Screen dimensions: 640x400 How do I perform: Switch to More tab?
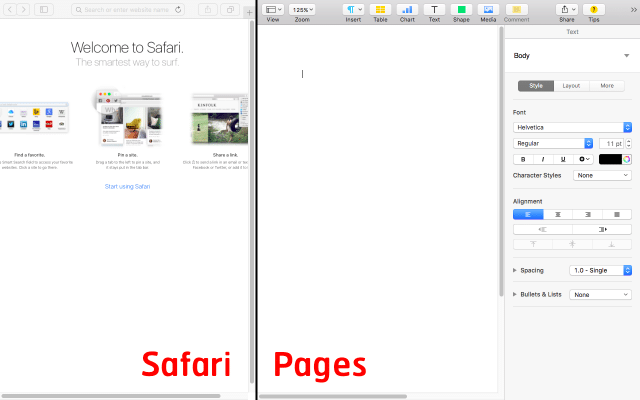607,86
